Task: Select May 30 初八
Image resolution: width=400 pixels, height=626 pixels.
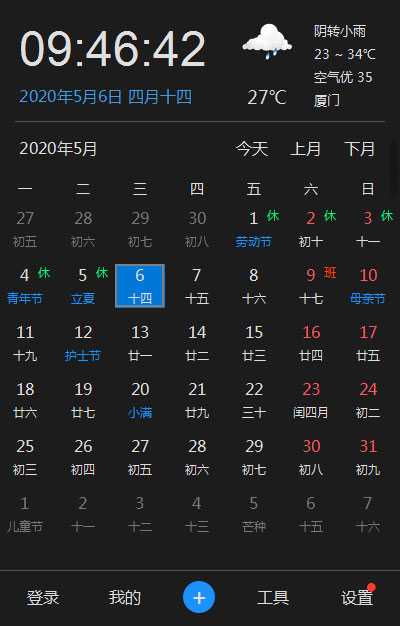Action: click(x=311, y=457)
